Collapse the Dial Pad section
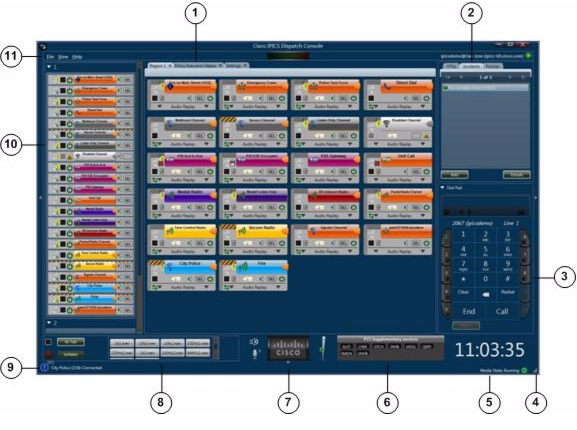Viewport: 577px width, 430px height. click(443, 188)
